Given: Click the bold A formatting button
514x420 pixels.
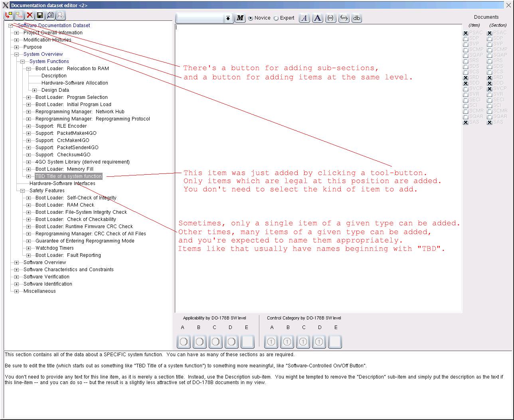Looking at the screenshot, I should click(318, 18).
